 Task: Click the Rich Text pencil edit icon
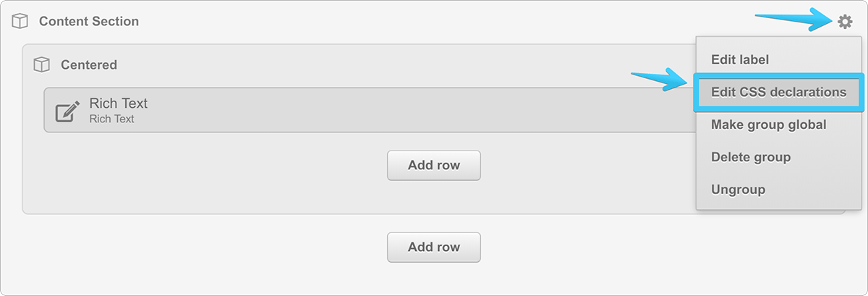pos(67,111)
